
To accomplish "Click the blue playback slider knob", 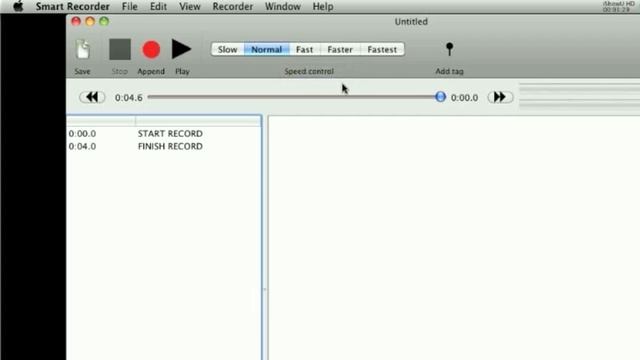I will (440, 97).
